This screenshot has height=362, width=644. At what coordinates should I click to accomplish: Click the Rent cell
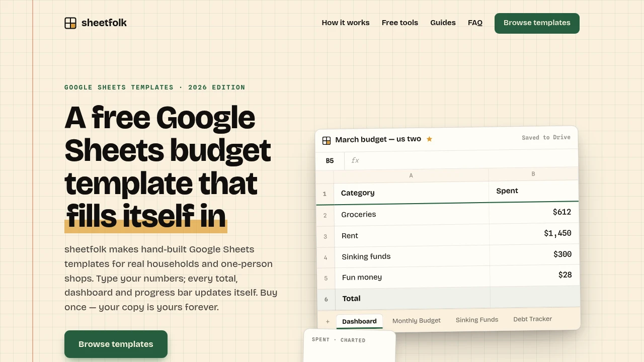click(412, 235)
